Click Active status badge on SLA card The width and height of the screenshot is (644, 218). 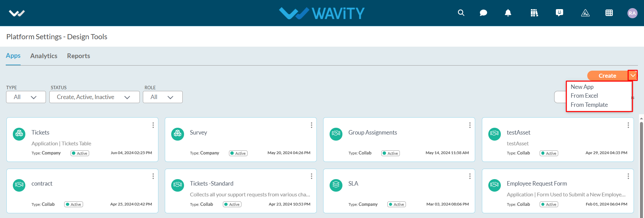[397, 204]
